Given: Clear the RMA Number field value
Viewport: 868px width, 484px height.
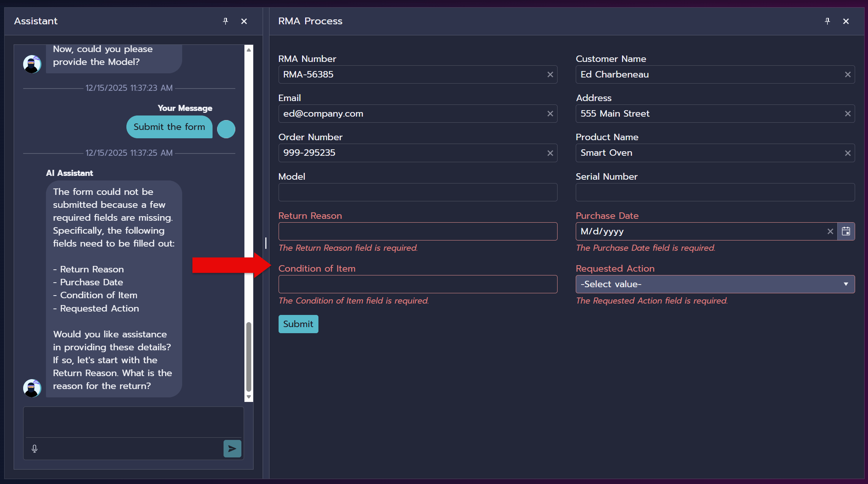Looking at the screenshot, I should [550, 74].
